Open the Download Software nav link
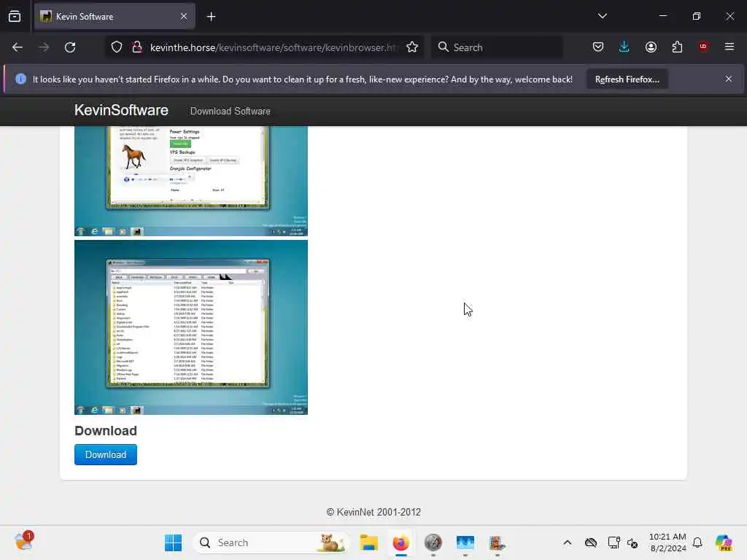 (x=230, y=111)
